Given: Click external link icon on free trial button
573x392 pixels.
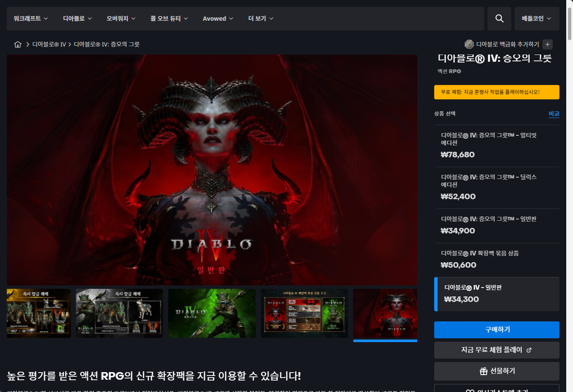Looking at the screenshot, I should coord(529,350).
